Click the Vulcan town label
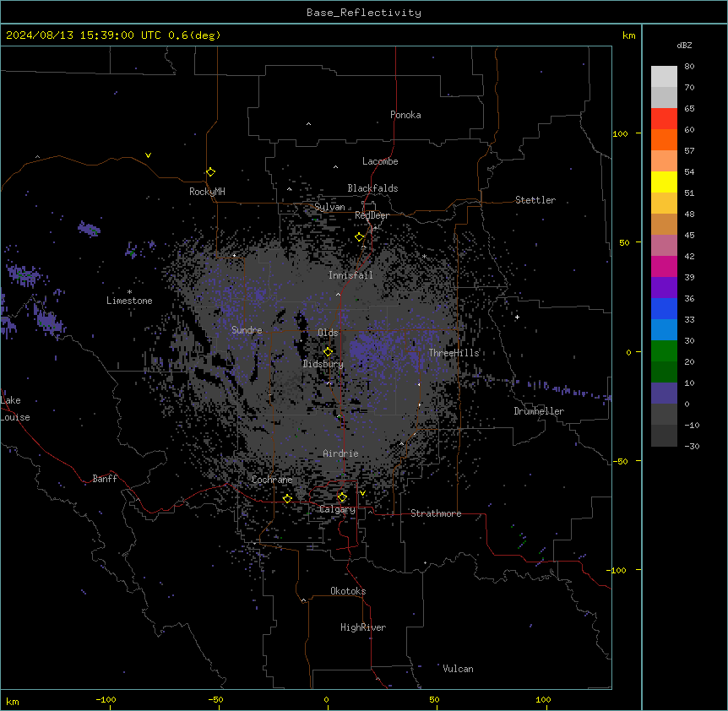The image size is (728, 711). (458, 669)
